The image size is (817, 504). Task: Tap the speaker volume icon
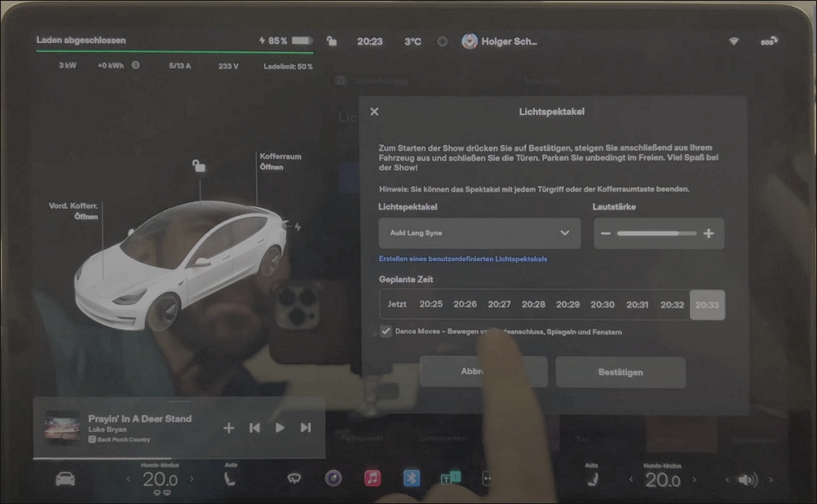coord(748,480)
